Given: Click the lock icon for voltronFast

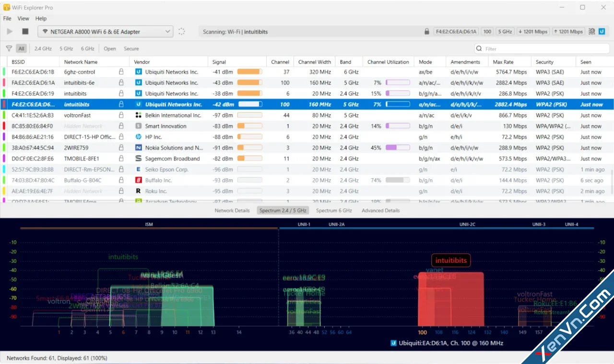Looking at the screenshot, I should 121,115.
